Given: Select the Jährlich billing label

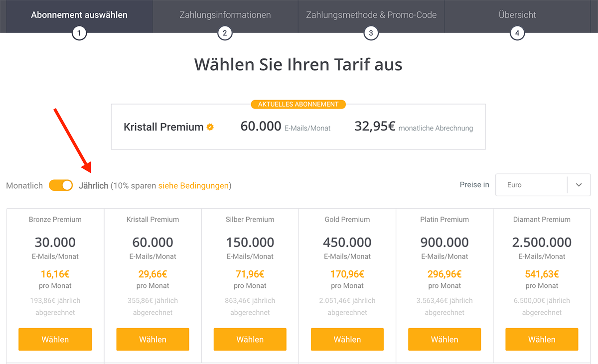Looking at the screenshot, I should click(93, 186).
